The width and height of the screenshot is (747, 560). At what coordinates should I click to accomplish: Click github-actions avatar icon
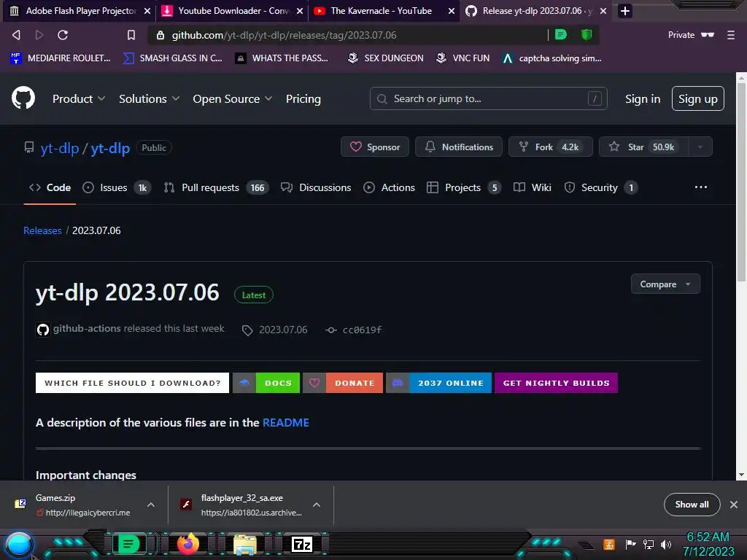click(x=43, y=330)
